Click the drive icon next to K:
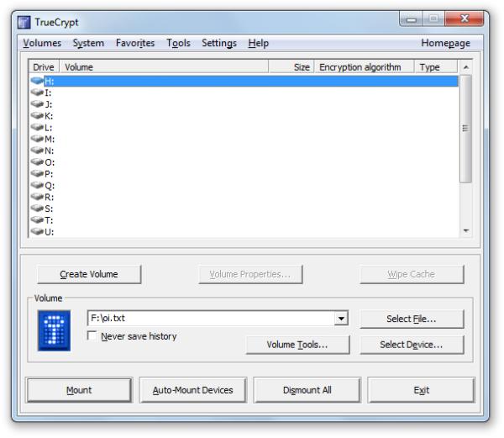This screenshot has width=504, height=438. pyautogui.click(x=37, y=115)
